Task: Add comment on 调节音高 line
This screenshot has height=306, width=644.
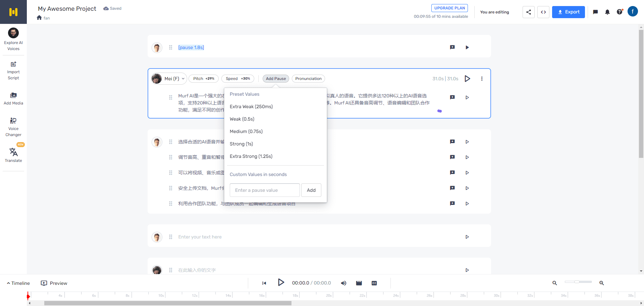Action: pyautogui.click(x=452, y=157)
